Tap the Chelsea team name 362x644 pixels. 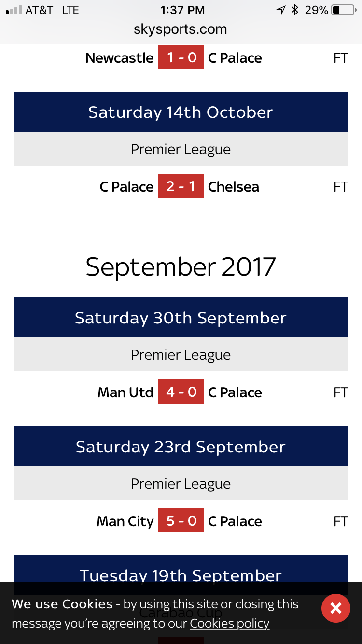pos(234,187)
